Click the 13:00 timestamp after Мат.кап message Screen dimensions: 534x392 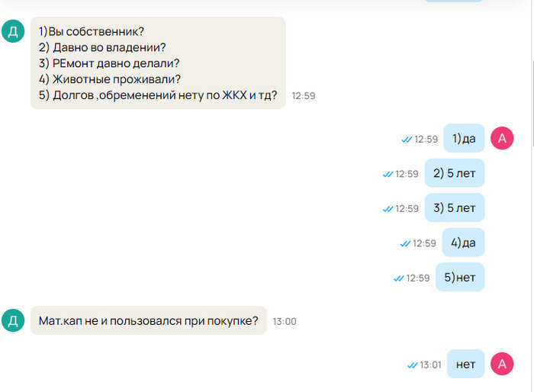point(285,322)
